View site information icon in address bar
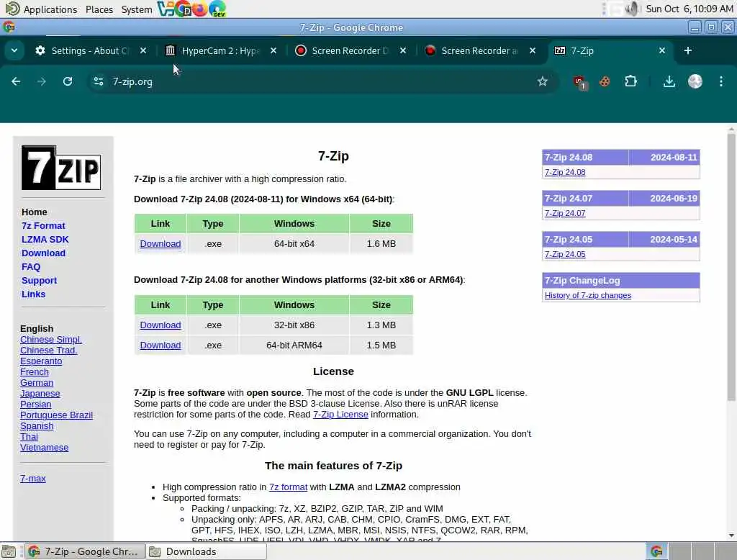737x560 pixels. [98, 81]
